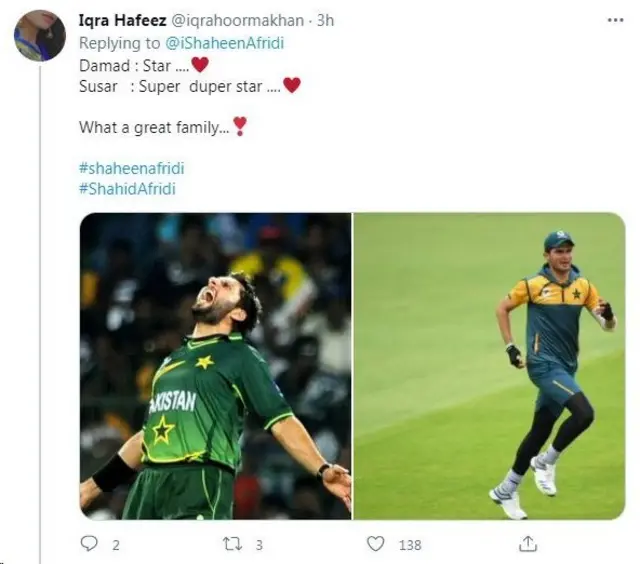Open the #shaheenafridi hashtag

131,168
